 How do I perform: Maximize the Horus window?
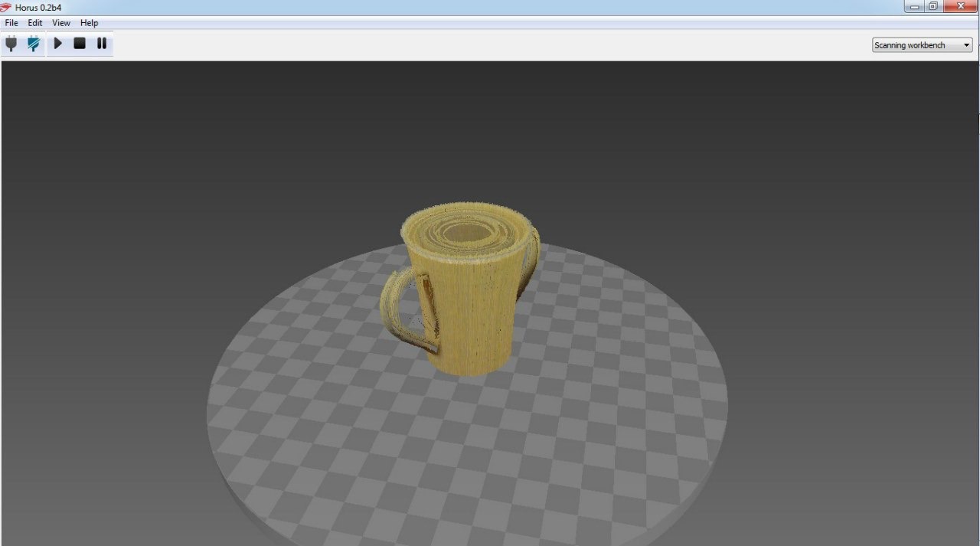tap(933, 6)
